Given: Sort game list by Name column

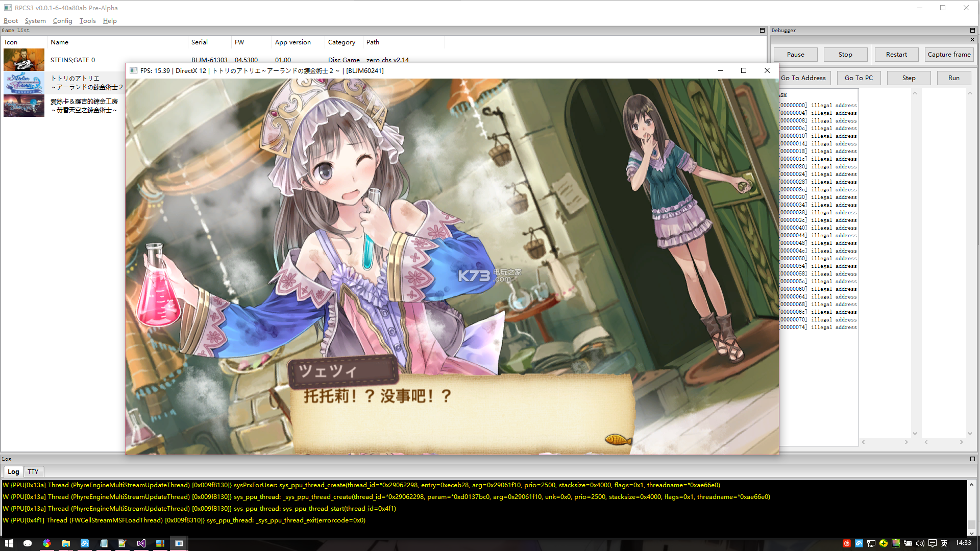Looking at the screenshot, I should (117, 42).
